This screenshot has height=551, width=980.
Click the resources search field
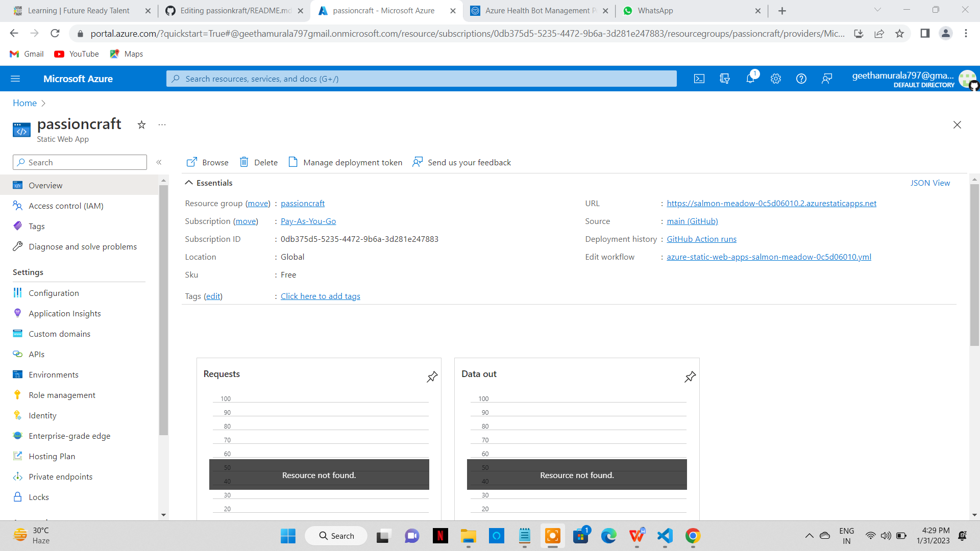[421, 79]
